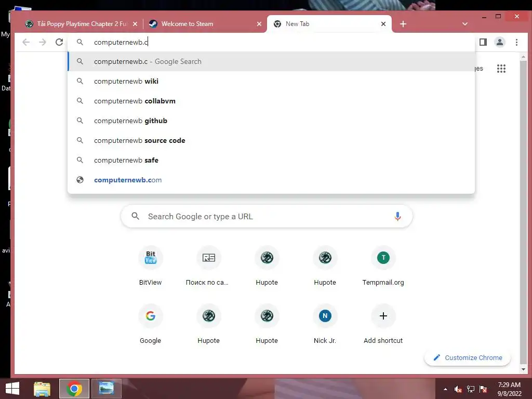Open the Tempmail.org shortcut
Screen dimensions: 532x399
point(383,267)
